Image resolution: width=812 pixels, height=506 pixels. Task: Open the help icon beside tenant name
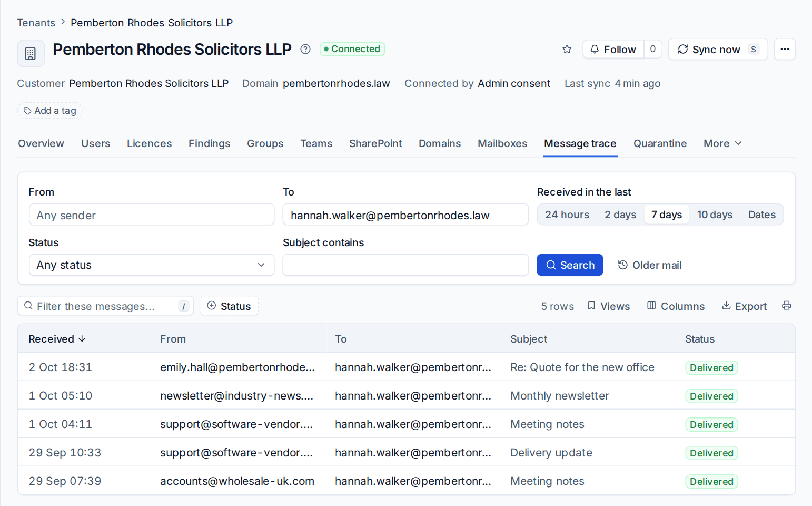tap(305, 49)
